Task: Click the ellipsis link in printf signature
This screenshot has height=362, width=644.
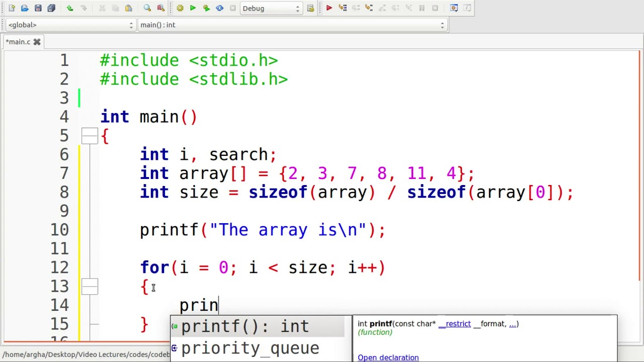Action: 513,324
